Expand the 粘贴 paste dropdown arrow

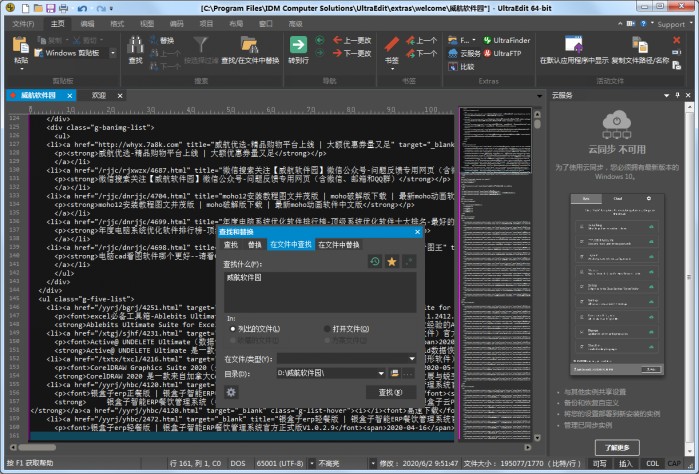[21, 69]
